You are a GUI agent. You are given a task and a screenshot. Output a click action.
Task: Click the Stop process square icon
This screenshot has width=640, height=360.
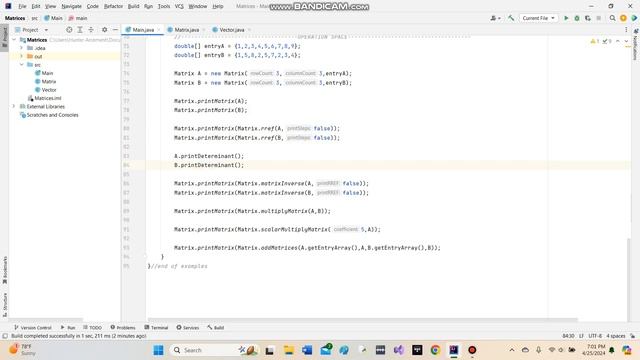click(x=599, y=18)
